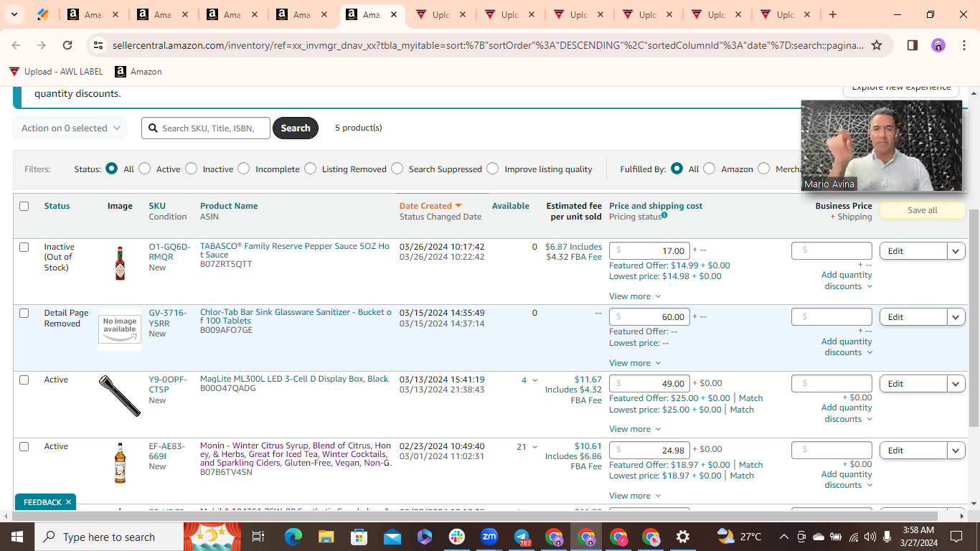Open Task View on the taskbar

click(258, 537)
